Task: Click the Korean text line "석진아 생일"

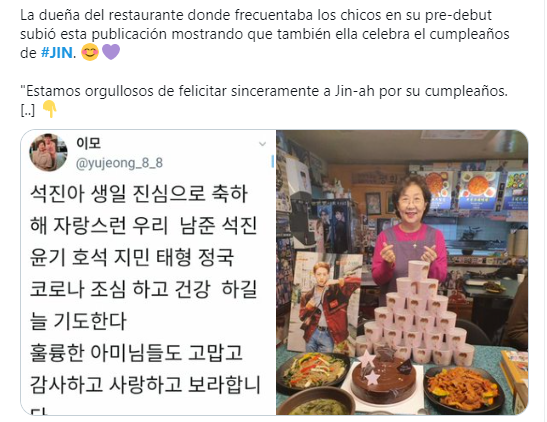Action: click(x=139, y=194)
